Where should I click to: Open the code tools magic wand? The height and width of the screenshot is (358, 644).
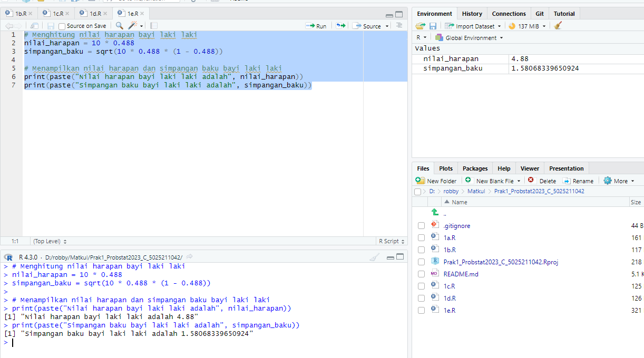[133, 25]
